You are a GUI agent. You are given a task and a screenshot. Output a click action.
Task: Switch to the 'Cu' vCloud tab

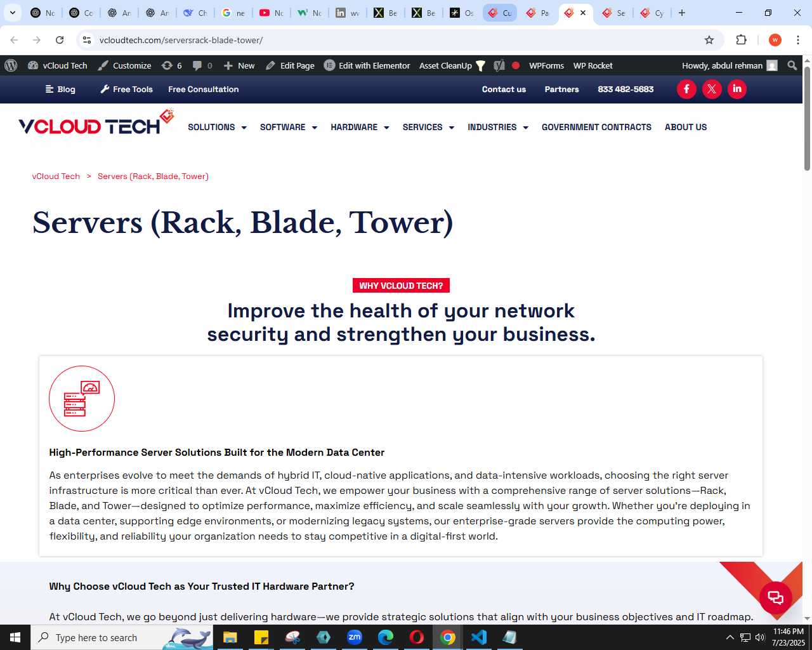(x=500, y=13)
